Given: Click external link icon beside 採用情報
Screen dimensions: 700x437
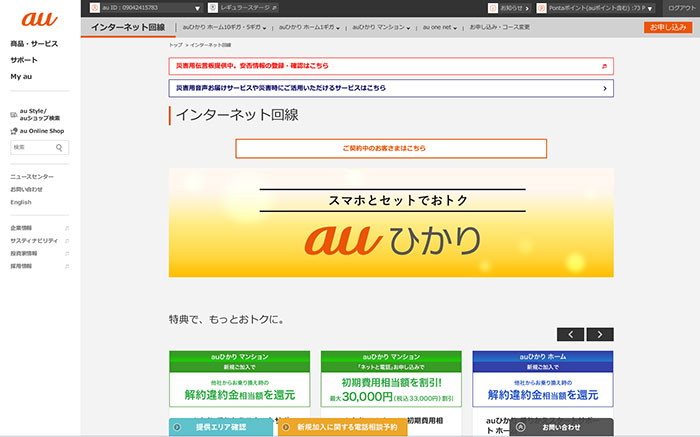Looking at the screenshot, I should coord(67,266).
